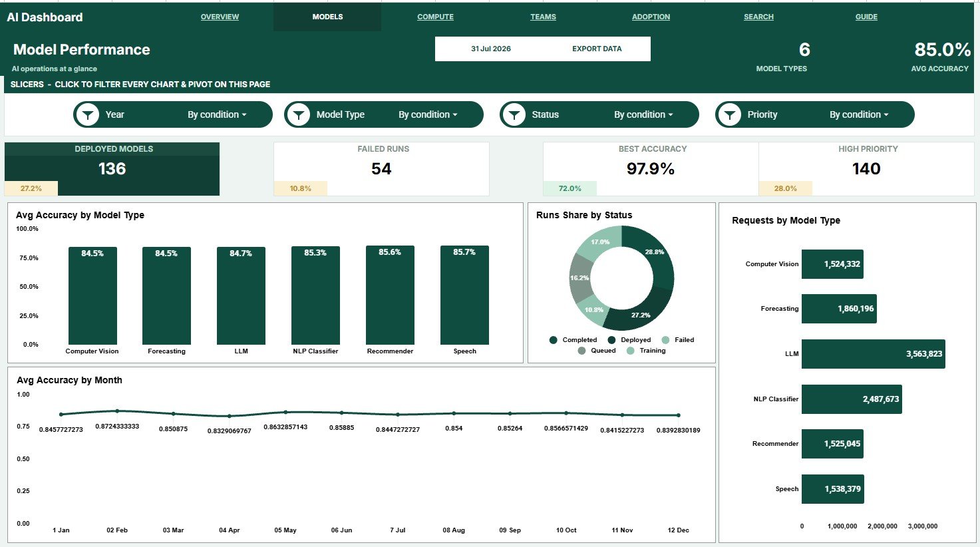980x547 pixels.
Task: Click the Speech requests bar 1,538,379
Action: coord(833,489)
